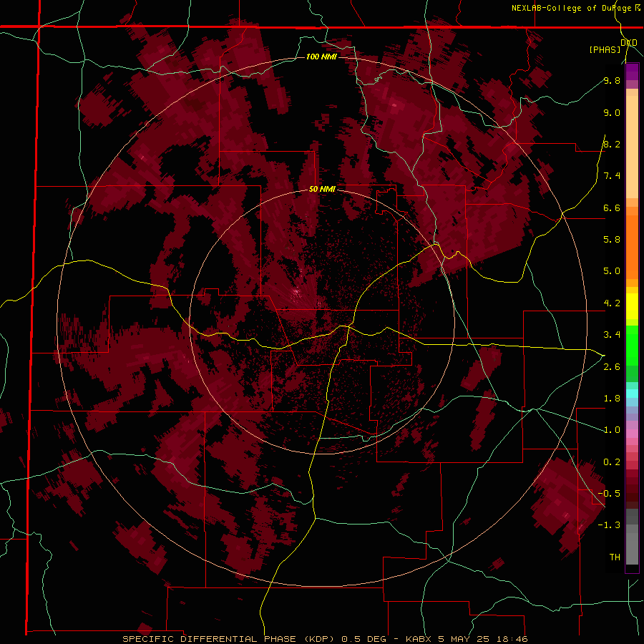Click the yellow segment of the color bar
Viewport: 644px width, 644px height.
click(632, 306)
